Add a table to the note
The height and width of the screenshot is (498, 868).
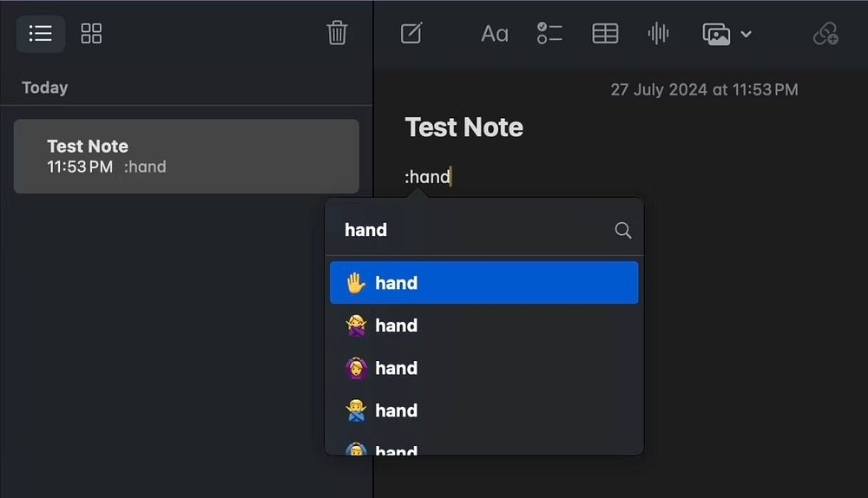(605, 34)
